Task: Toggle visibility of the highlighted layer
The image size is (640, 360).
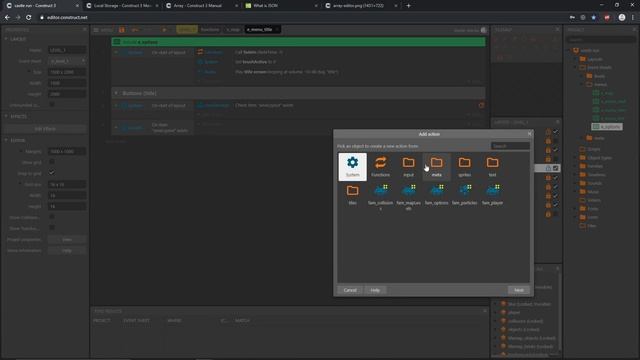Action: tap(556, 168)
